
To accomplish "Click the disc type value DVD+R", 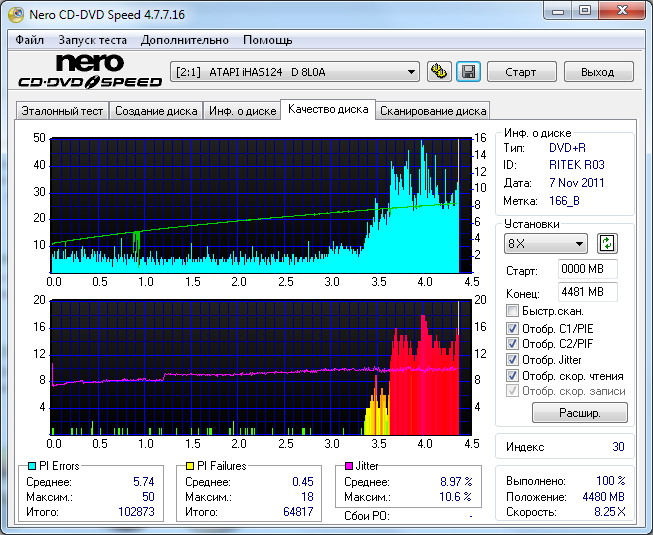I will point(567,148).
